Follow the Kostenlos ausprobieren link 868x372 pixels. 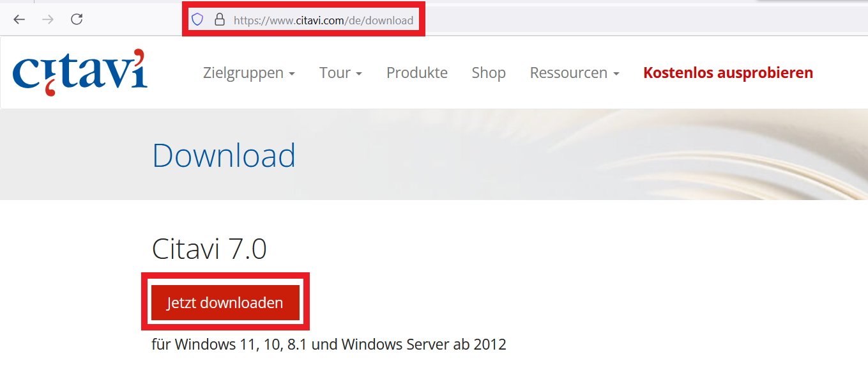click(x=728, y=73)
